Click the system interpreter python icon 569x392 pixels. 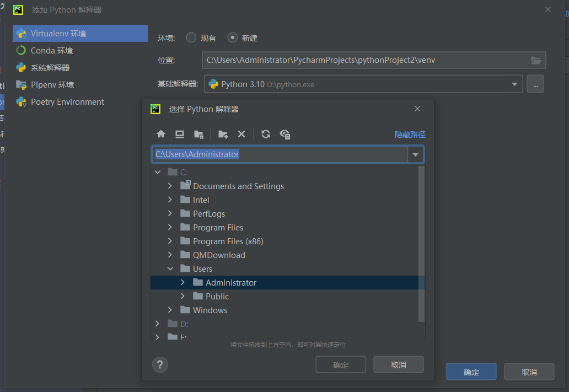point(21,67)
